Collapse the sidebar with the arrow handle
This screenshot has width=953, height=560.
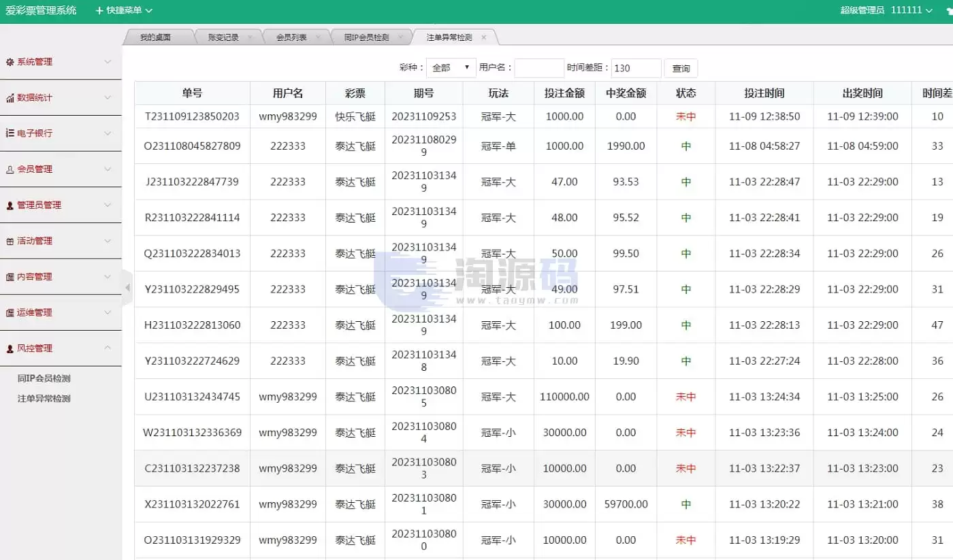point(127,288)
